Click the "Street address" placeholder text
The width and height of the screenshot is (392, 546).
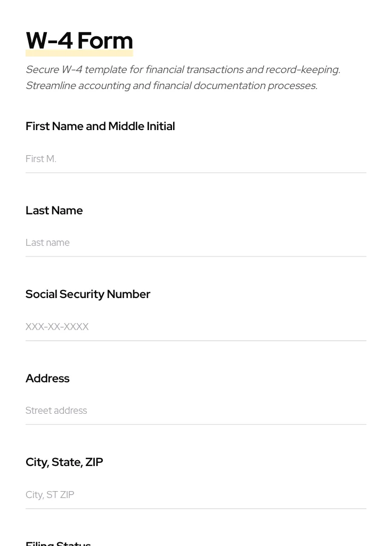[x=56, y=411]
